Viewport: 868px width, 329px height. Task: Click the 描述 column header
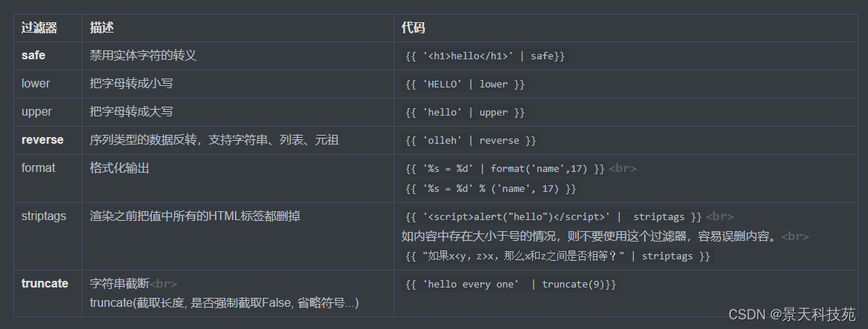[x=102, y=28]
